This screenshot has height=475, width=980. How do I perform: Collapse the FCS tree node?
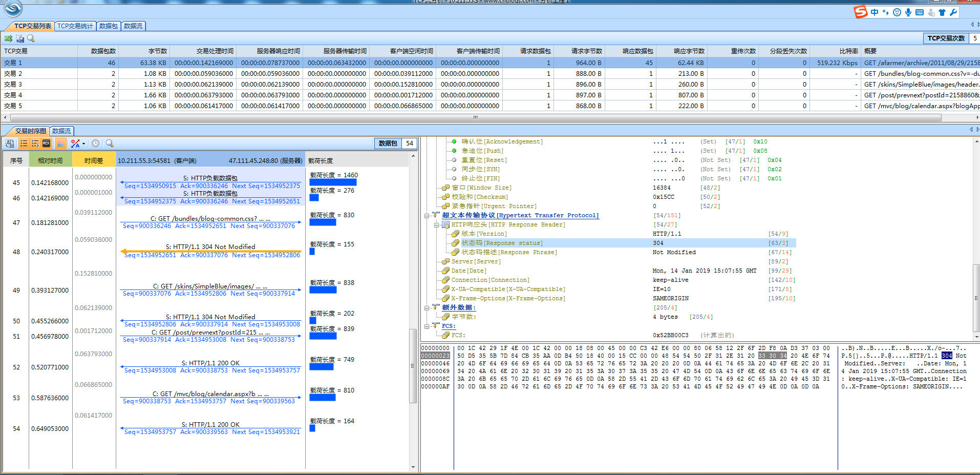point(427,326)
